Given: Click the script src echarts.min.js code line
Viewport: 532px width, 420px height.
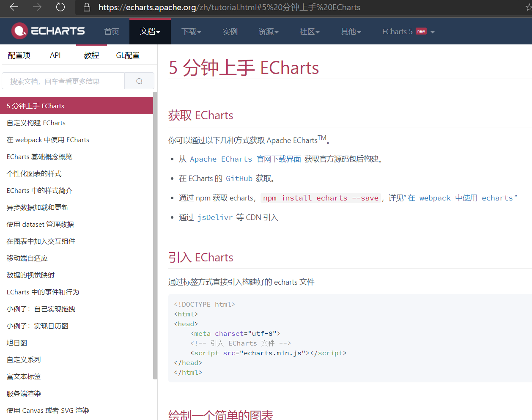Looking at the screenshot, I should pos(268,353).
